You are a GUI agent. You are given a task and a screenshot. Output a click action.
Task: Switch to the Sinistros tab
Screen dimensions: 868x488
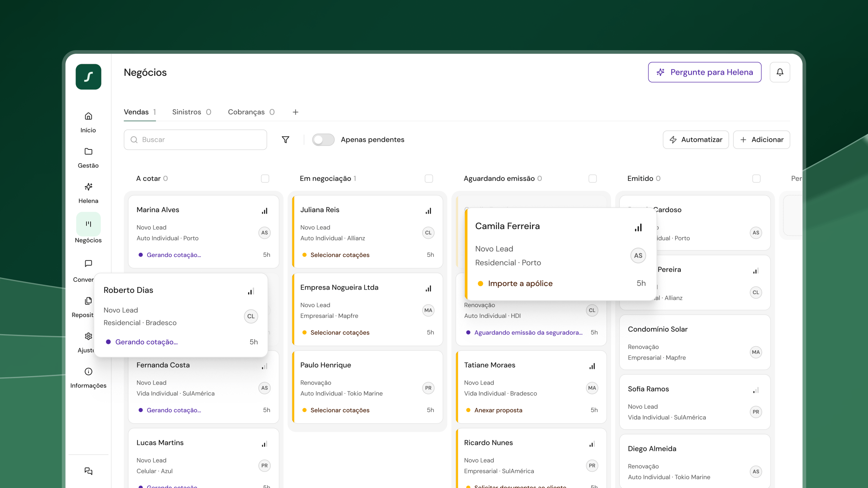[x=192, y=112]
